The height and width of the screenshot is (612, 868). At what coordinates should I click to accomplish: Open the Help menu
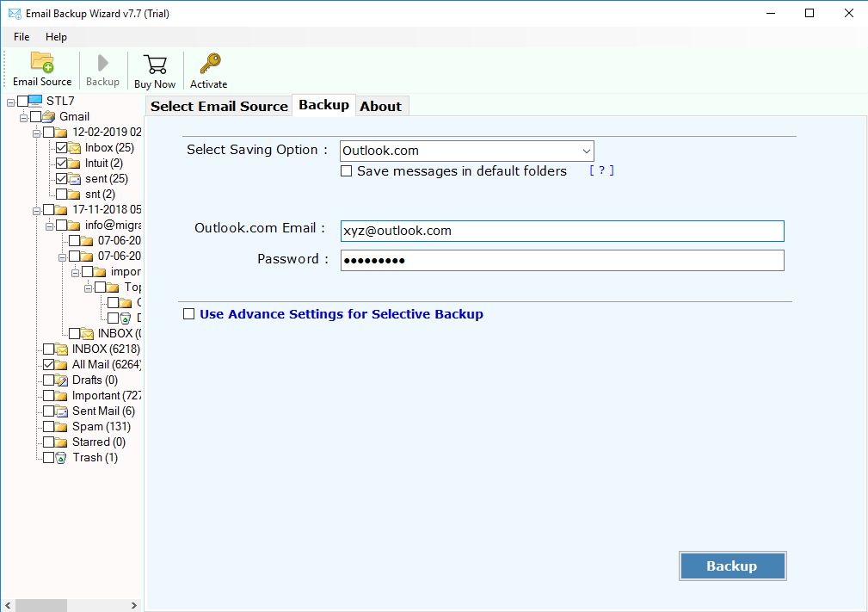click(x=56, y=37)
